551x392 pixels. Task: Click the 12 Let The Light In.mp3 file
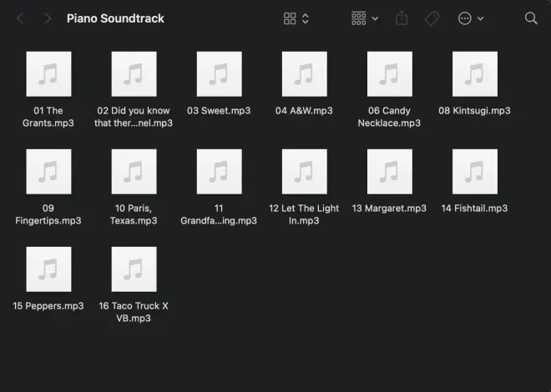[304, 172]
